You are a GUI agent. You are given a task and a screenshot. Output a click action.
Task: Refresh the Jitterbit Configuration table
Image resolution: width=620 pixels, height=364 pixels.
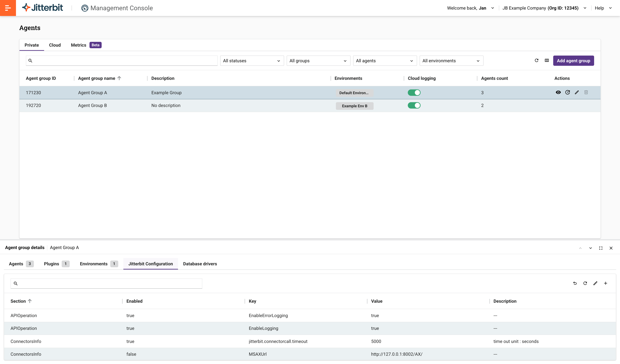point(585,283)
